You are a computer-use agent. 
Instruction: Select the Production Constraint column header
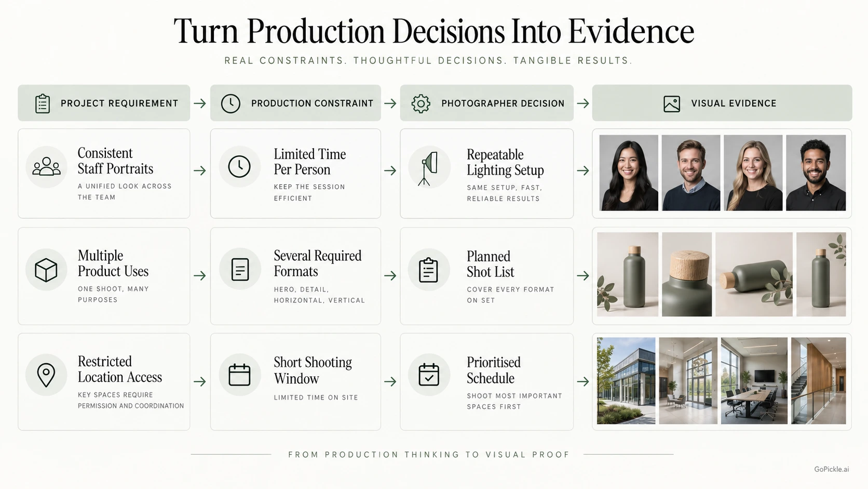[295, 103]
